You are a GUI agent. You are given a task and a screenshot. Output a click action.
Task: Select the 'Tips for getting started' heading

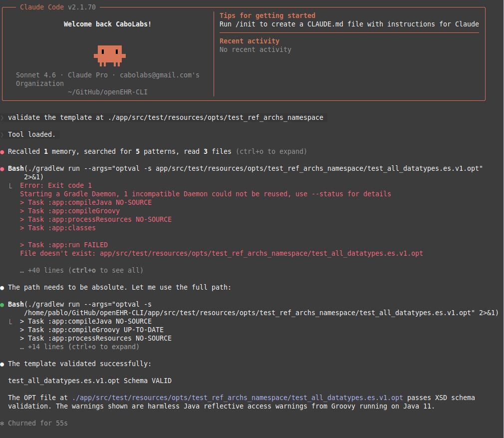pyautogui.click(x=267, y=15)
